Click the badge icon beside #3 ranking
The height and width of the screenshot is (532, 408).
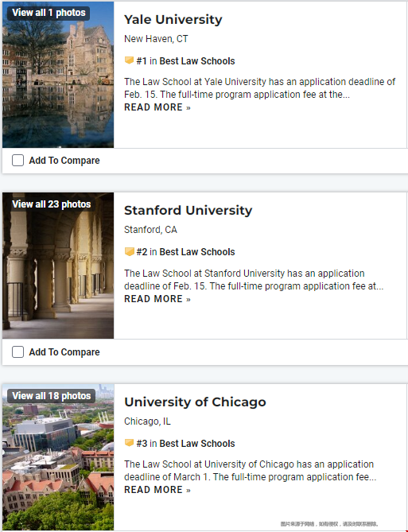[129, 443]
